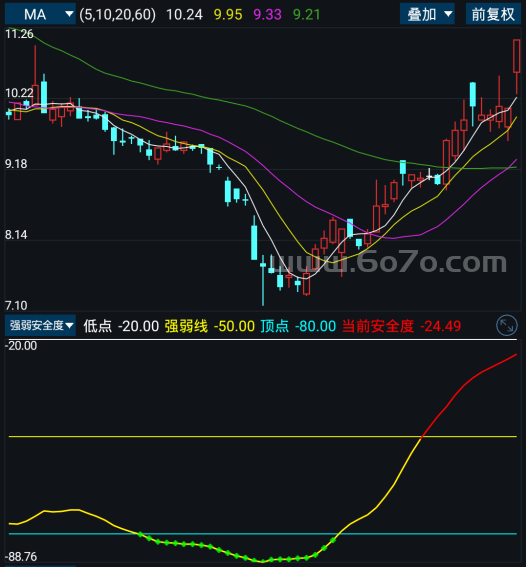
Task: Click the latest tall red candlestick
Action: pyautogui.click(x=517, y=56)
